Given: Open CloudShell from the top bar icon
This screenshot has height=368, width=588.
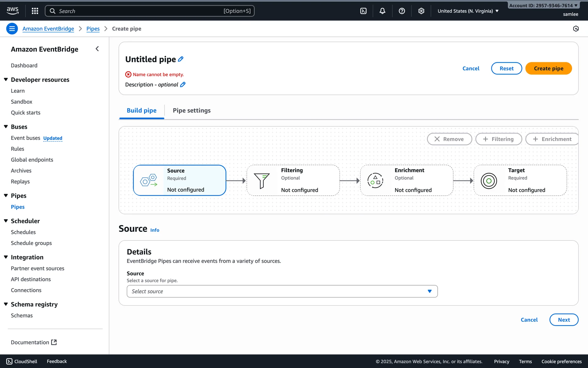Looking at the screenshot, I should [363, 11].
